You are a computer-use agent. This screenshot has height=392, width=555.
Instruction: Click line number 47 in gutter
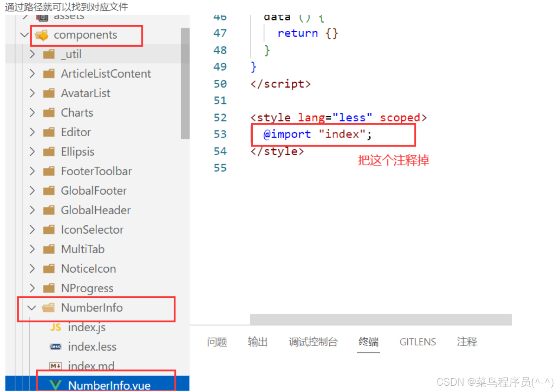[220, 33]
